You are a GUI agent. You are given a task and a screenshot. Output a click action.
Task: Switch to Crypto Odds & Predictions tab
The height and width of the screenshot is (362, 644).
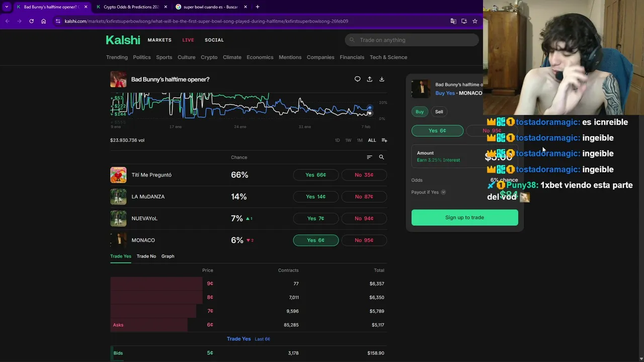click(131, 7)
